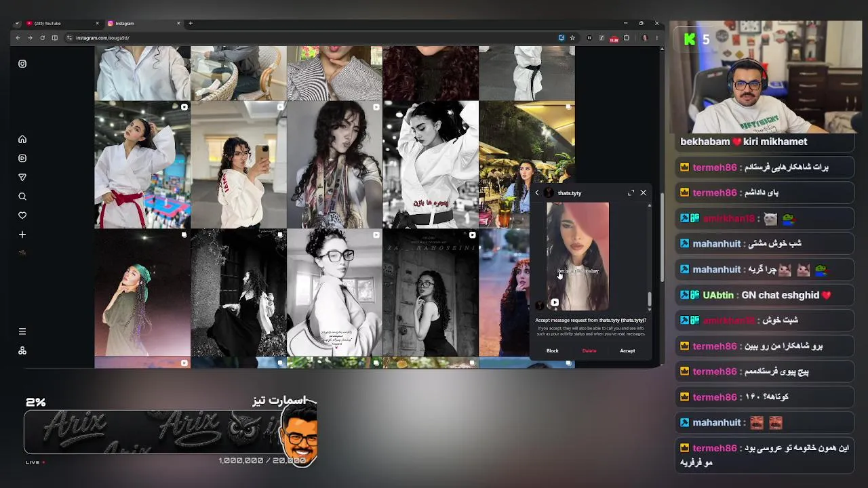This screenshot has width=868, height=488.
Task: Click chat message 'GN chat eshghid' from UAbtin
Action: 764,296
